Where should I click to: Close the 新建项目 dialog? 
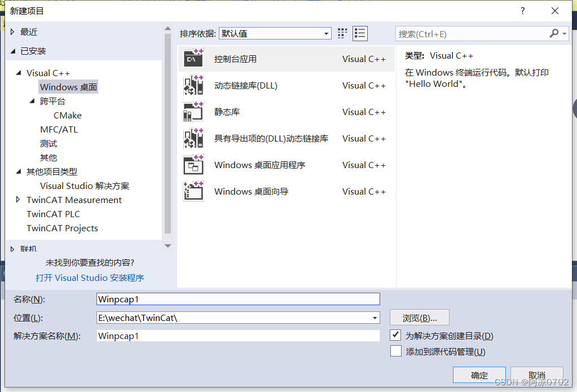[555, 11]
